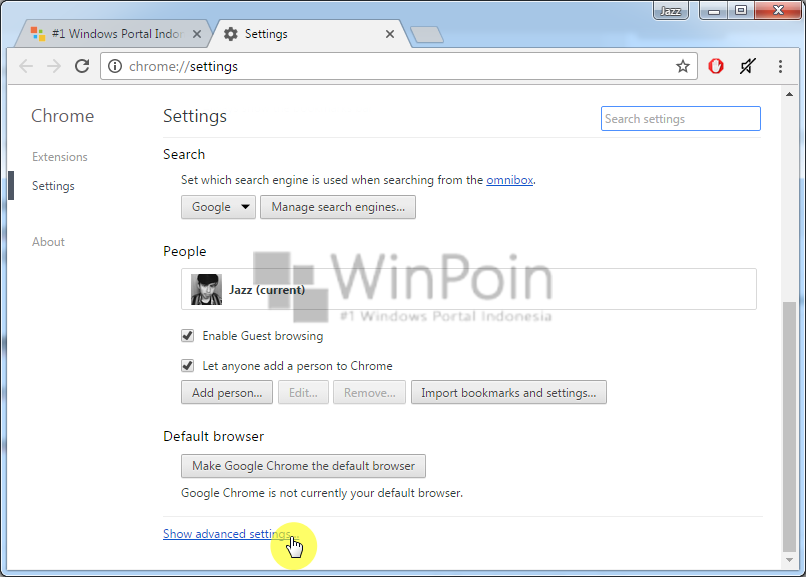
Task: Click the browser back arrow
Action: 26,66
